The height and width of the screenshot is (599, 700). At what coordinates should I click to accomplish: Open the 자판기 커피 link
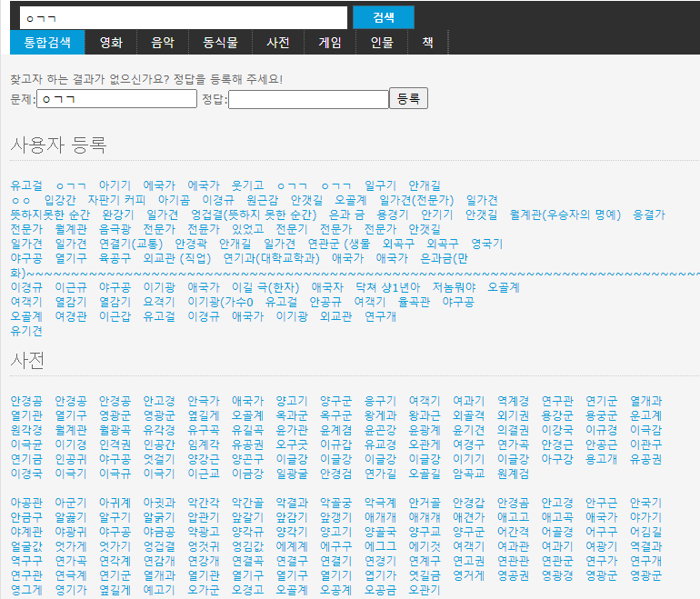pos(116,200)
